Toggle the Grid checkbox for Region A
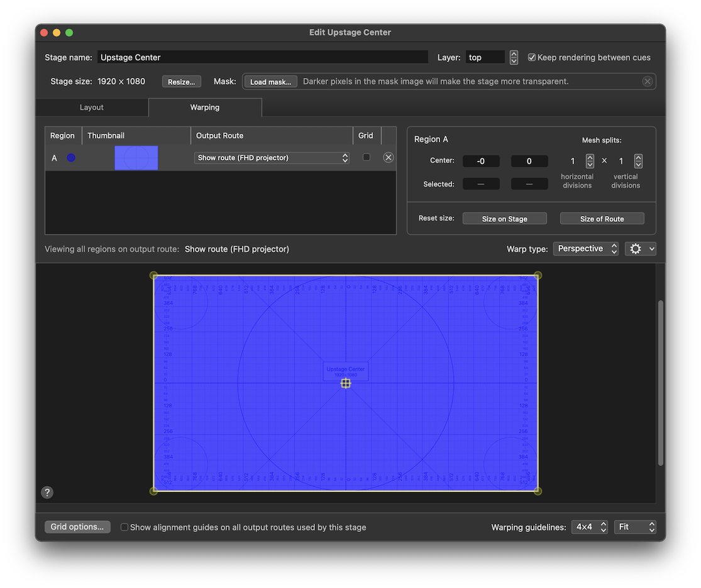701x588 pixels. pyautogui.click(x=367, y=157)
